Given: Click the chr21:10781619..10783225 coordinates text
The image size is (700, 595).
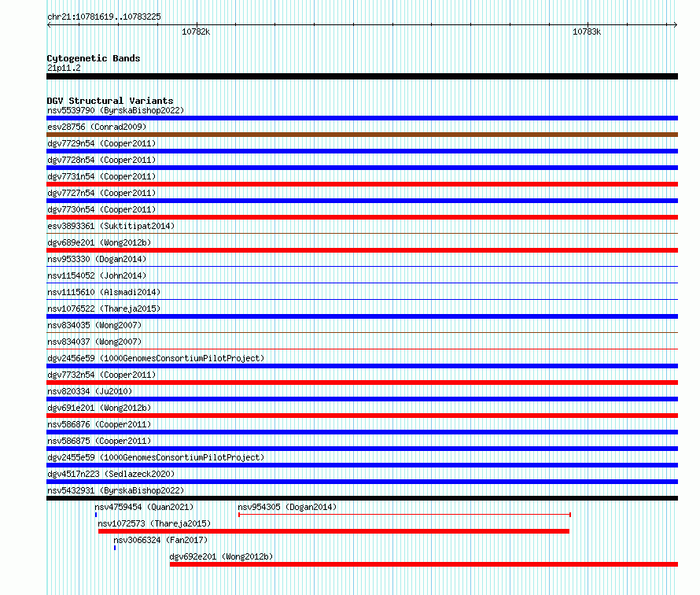Looking at the screenshot, I should point(104,17).
